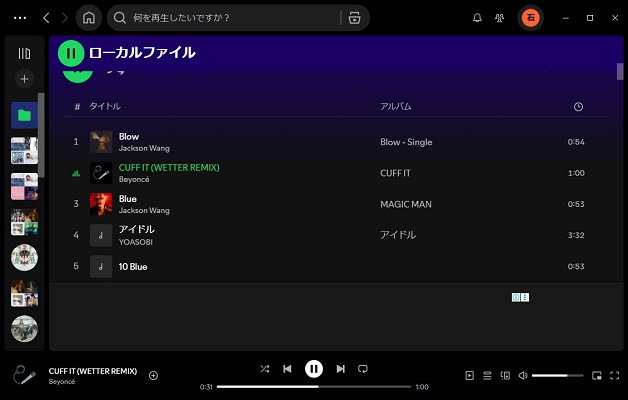
Task: Open the orange profile avatar menu
Action: click(x=531, y=18)
